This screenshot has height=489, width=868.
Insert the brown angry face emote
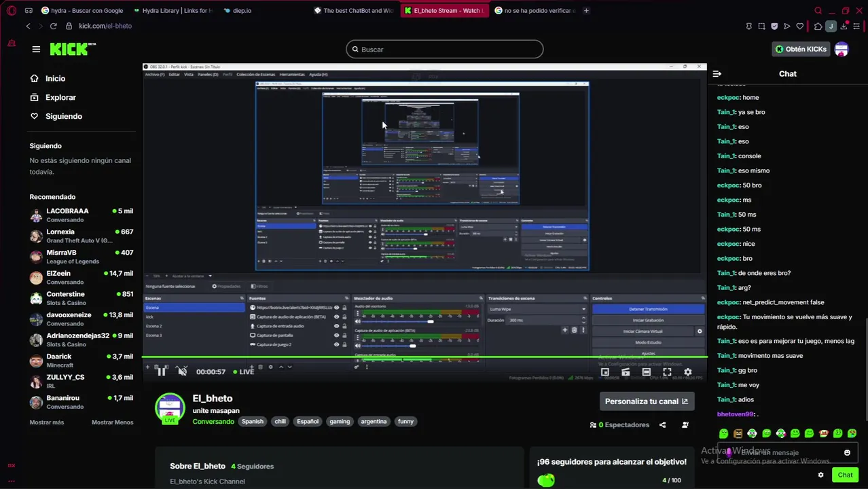point(738,434)
